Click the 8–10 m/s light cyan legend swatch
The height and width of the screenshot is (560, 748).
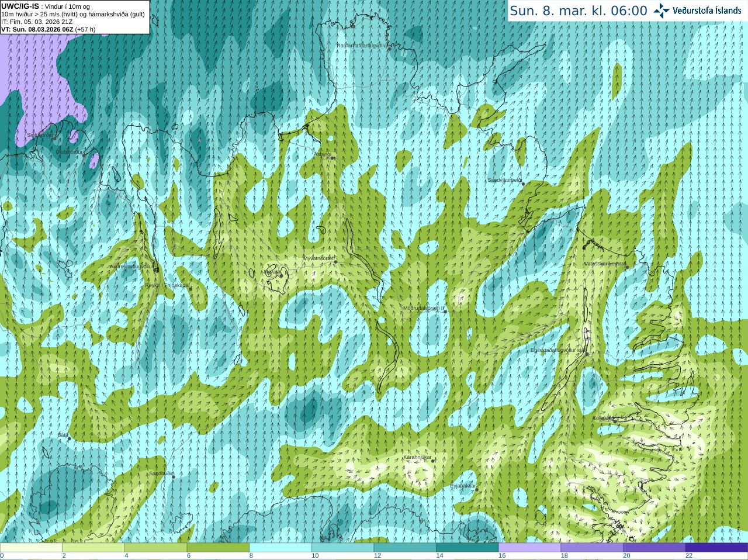click(x=280, y=548)
